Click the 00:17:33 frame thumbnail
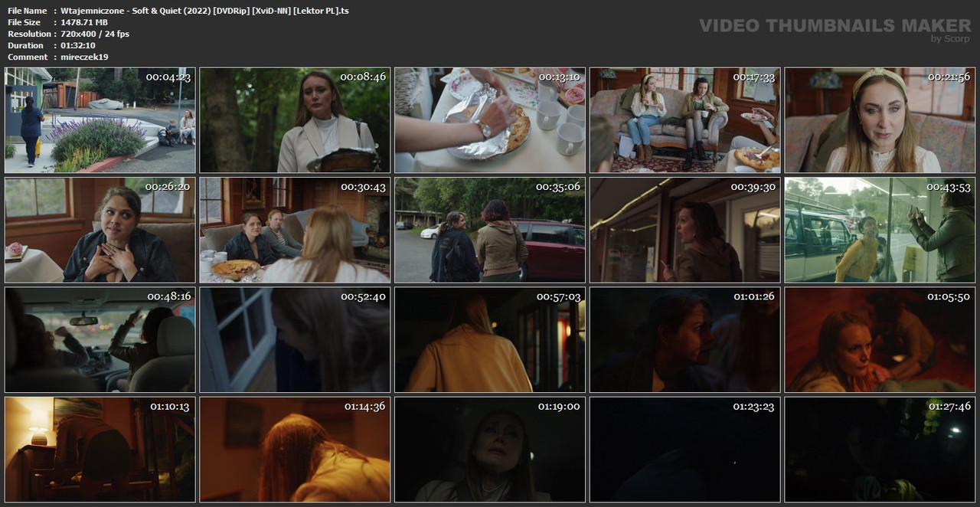980x507 pixels. click(685, 120)
